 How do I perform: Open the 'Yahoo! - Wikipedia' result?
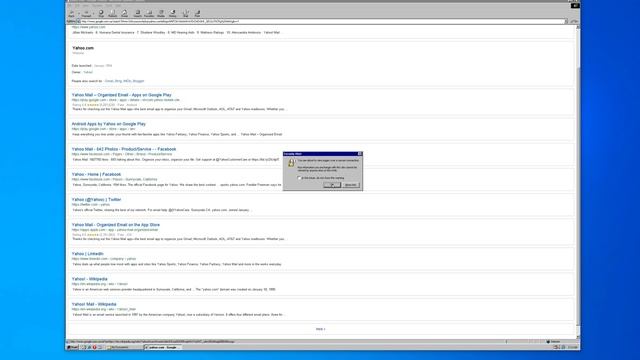tap(90, 279)
